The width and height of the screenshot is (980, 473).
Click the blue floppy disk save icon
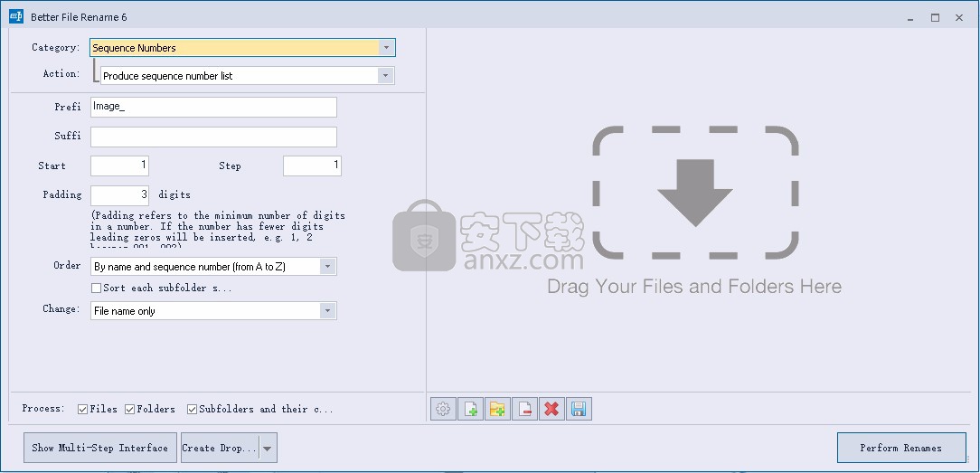(579, 409)
